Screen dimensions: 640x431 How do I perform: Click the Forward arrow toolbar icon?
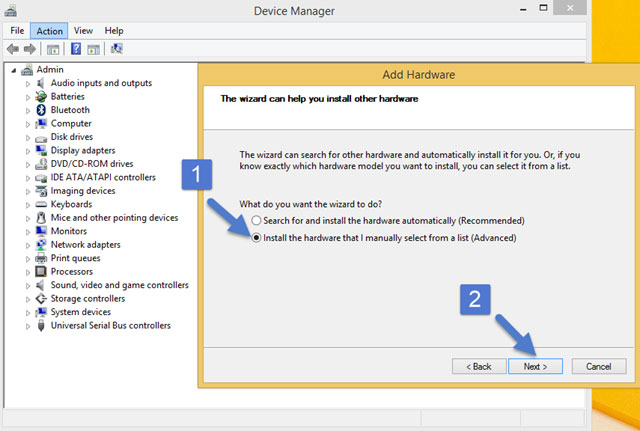point(30,49)
